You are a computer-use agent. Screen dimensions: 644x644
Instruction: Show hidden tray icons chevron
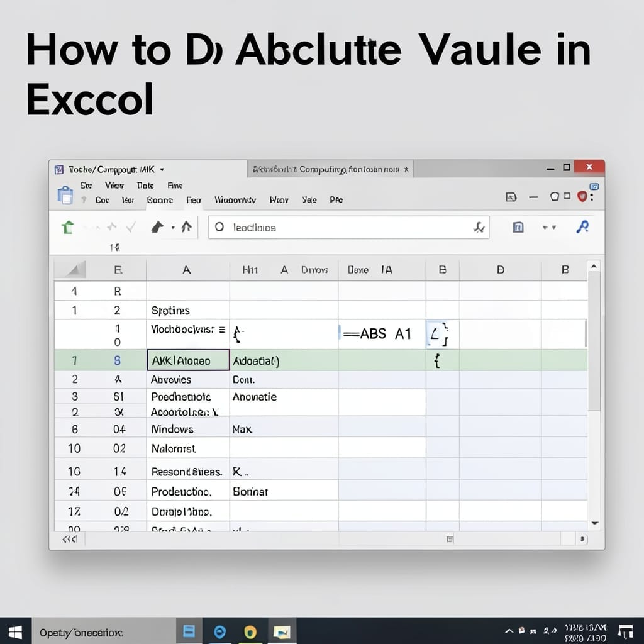(509, 631)
